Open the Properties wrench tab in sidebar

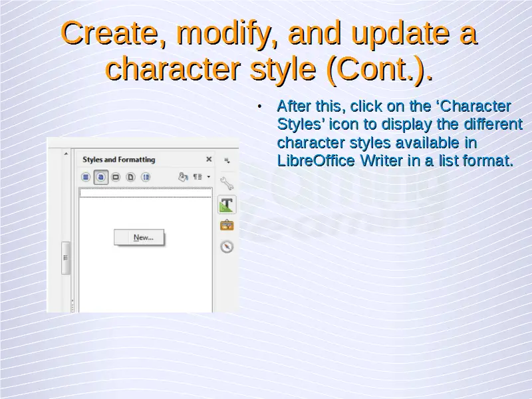pos(227,183)
